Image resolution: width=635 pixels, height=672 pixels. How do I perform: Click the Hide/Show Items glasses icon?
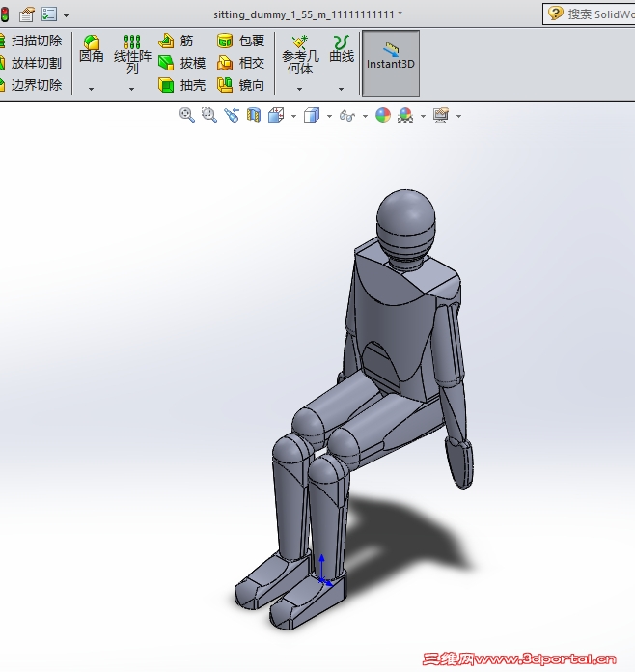coord(347,115)
